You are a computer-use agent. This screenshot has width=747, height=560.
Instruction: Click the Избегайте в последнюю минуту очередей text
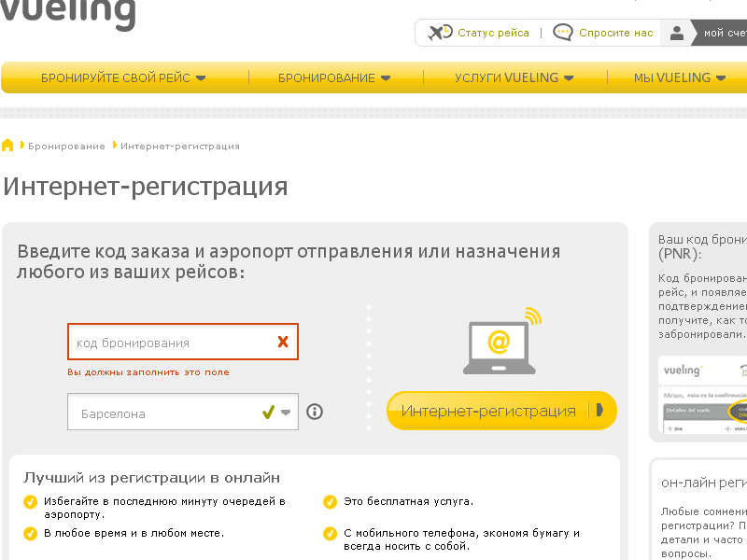point(164,508)
